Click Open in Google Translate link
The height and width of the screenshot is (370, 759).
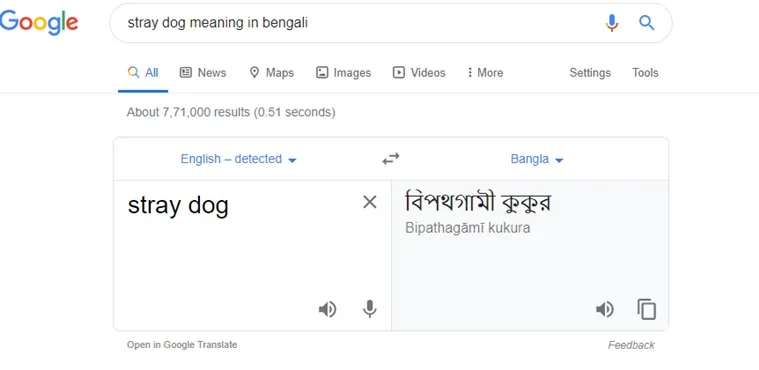click(x=182, y=345)
